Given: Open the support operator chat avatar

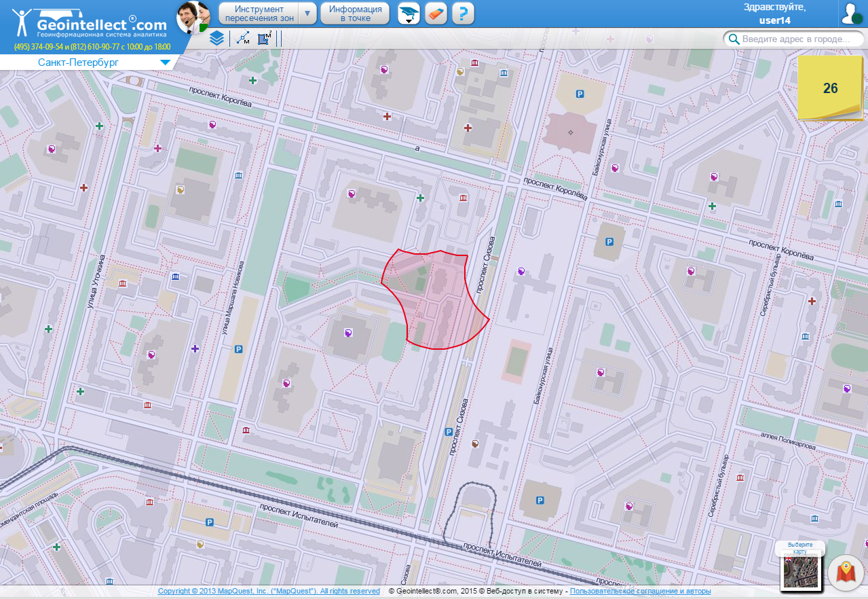Looking at the screenshot, I should tap(193, 17).
